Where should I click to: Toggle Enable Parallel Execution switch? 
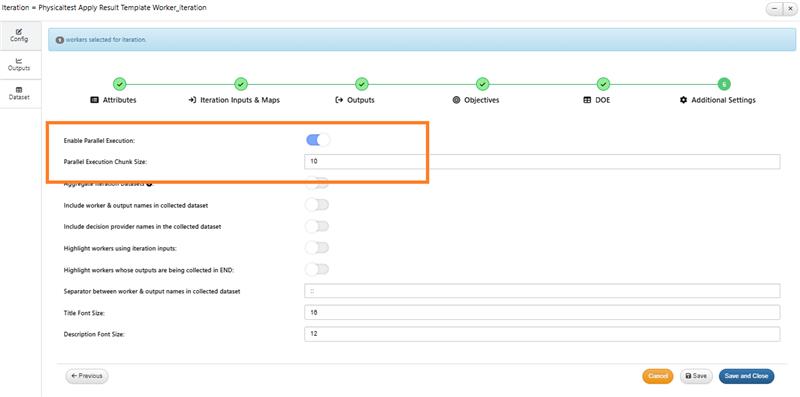point(318,140)
